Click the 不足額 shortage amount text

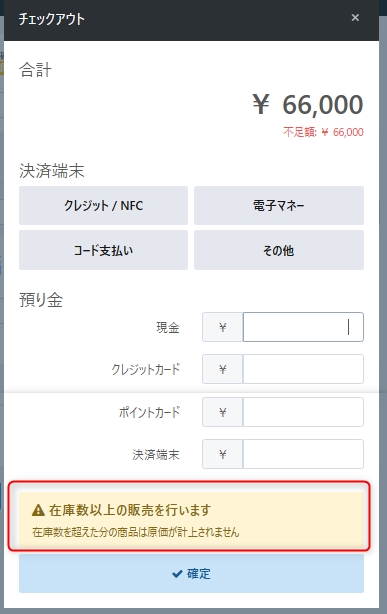point(323,132)
